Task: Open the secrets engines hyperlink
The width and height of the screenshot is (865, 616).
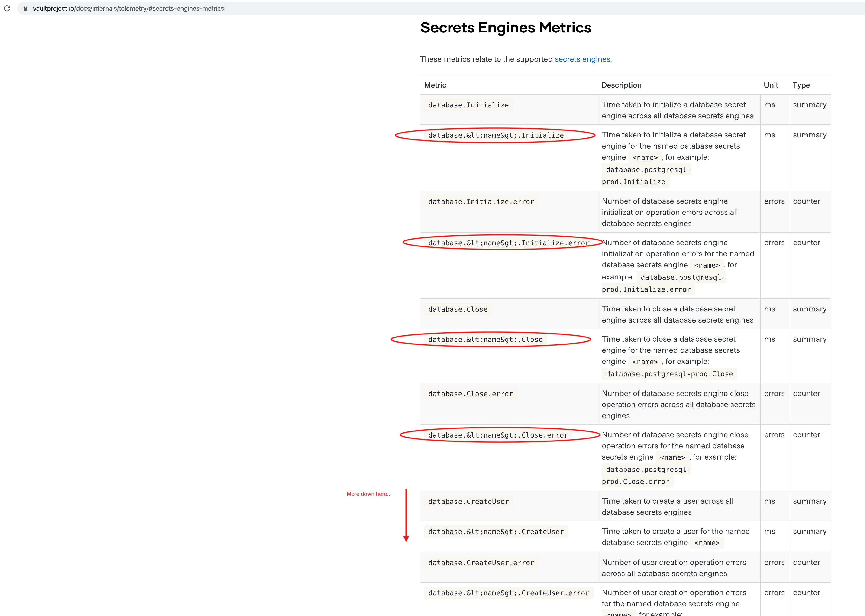Action: click(582, 59)
